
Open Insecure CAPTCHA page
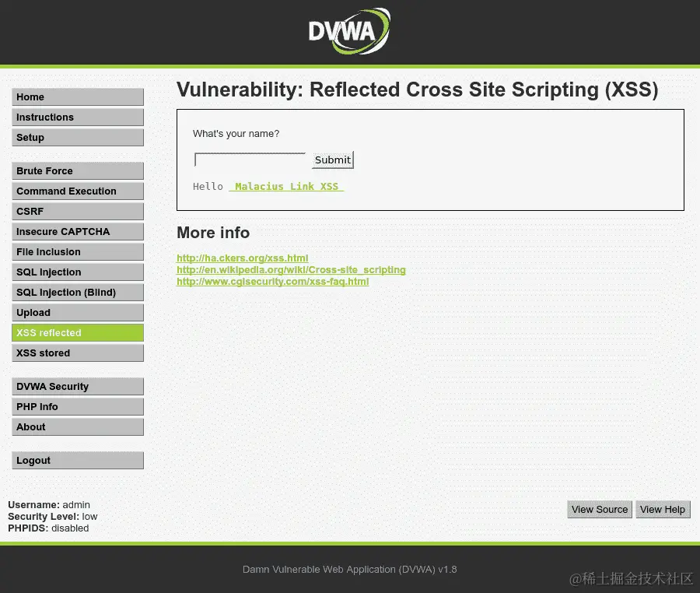point(78,231)
